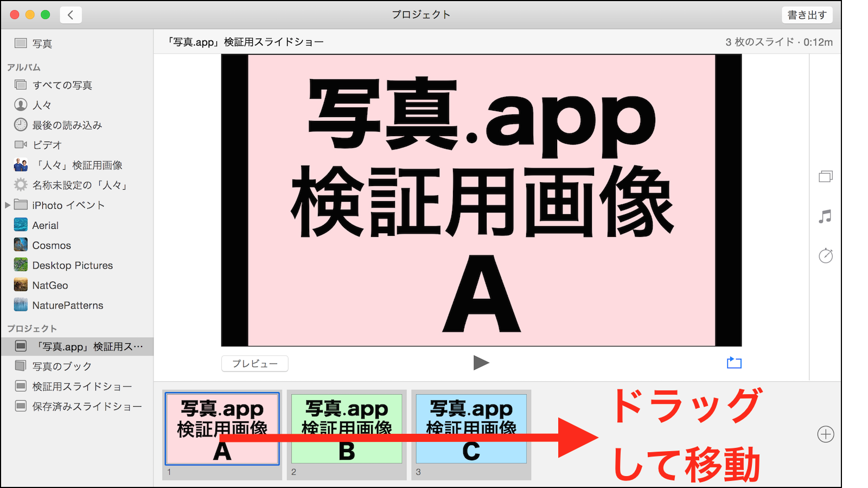Play the slideshow with the play triangle

click(x=481, y=363)
